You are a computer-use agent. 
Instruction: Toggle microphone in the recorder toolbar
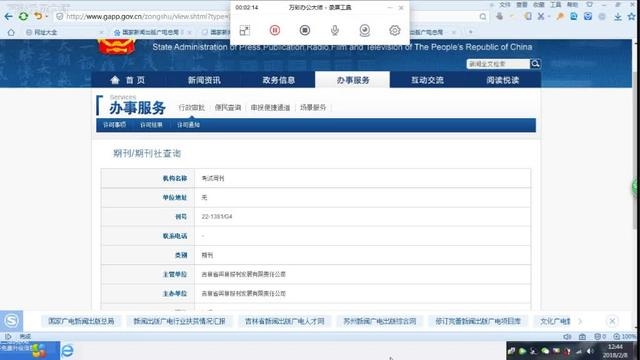point(335,30)
